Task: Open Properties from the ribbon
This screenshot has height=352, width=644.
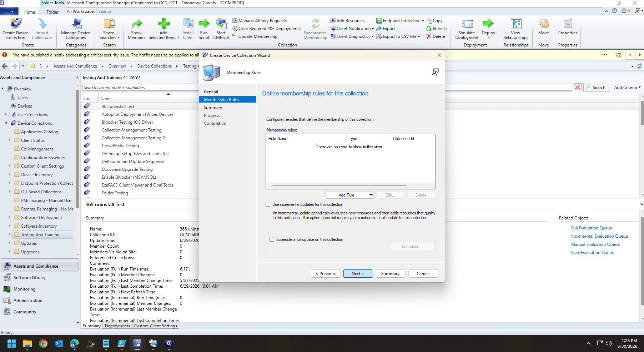Action: tap(568, 27)
